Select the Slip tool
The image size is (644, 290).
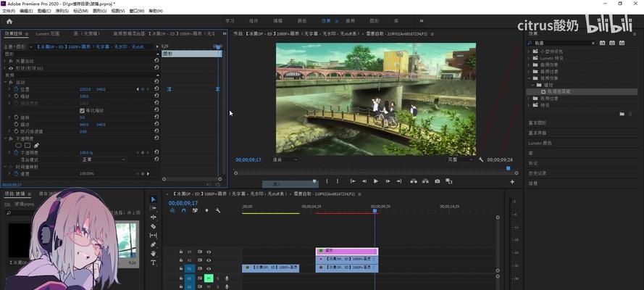tap(153, 236)
